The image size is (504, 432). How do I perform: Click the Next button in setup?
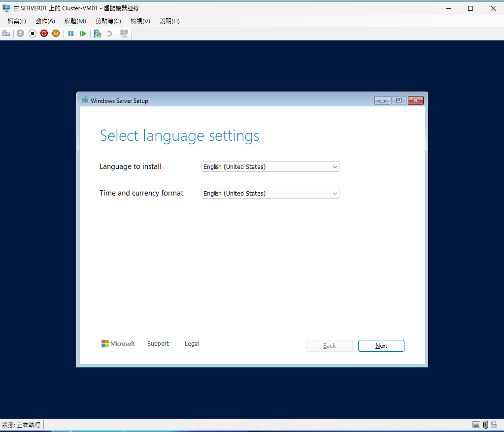point(381,346)
